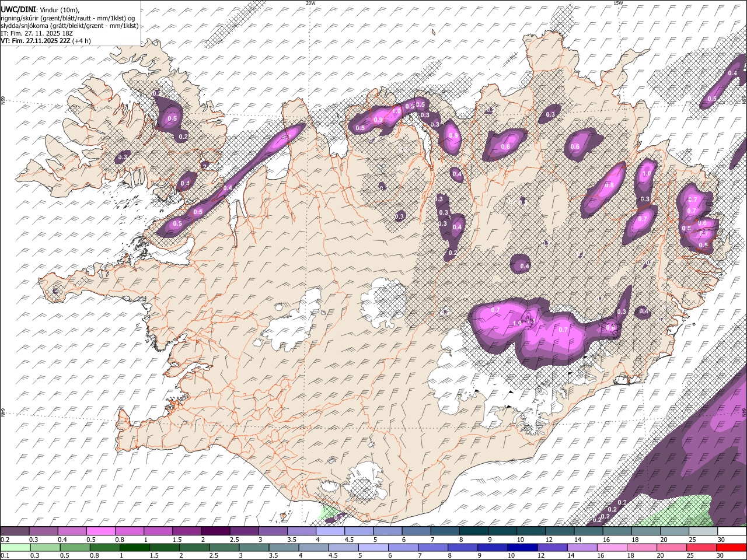Image resolution: width=747 pixels, height=560 pixels.
Task: Click the upper legend swatch labeled 1
Action: point(158,531)
